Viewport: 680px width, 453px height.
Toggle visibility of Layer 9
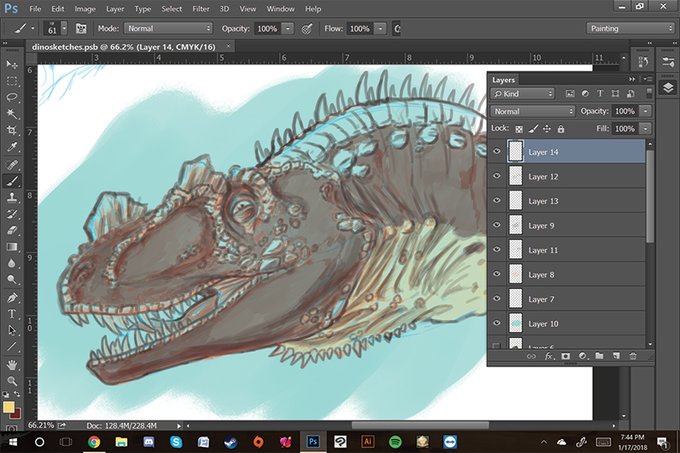point(497,226)
